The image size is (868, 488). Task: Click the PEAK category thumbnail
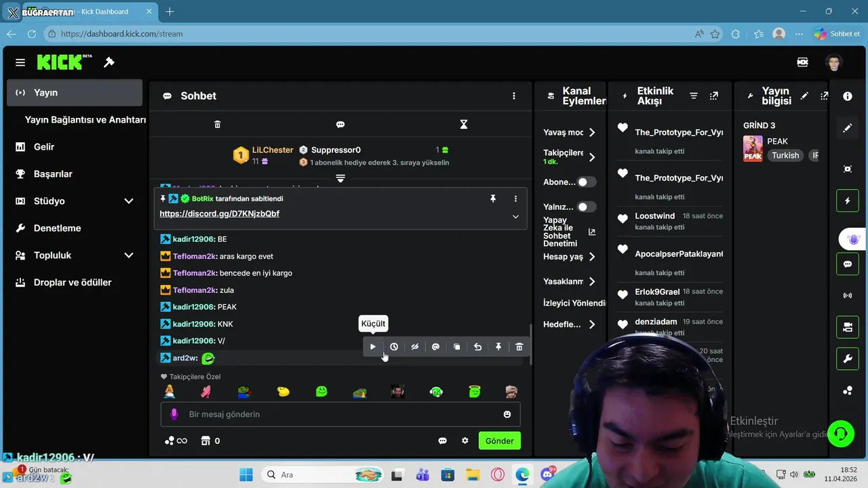coord(753,148)
